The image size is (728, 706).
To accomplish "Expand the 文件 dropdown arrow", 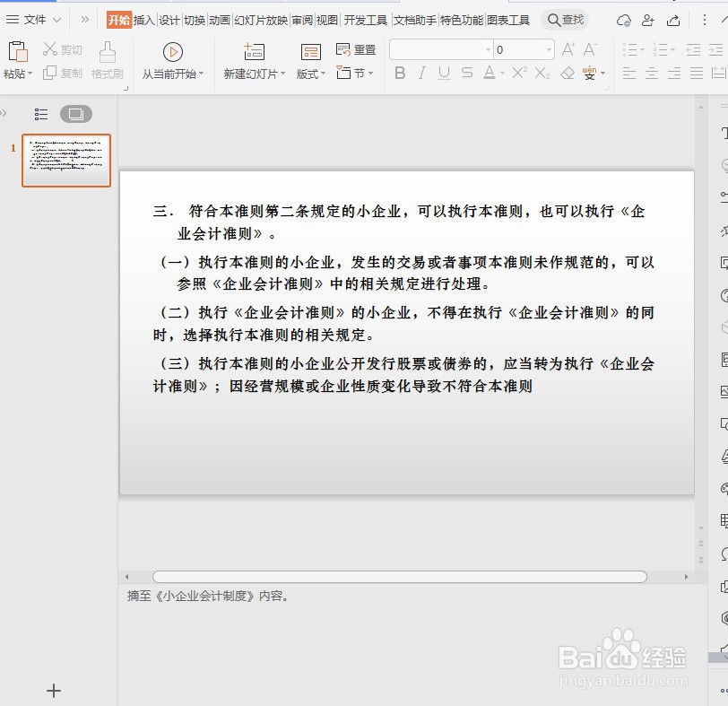I will 57,20.
